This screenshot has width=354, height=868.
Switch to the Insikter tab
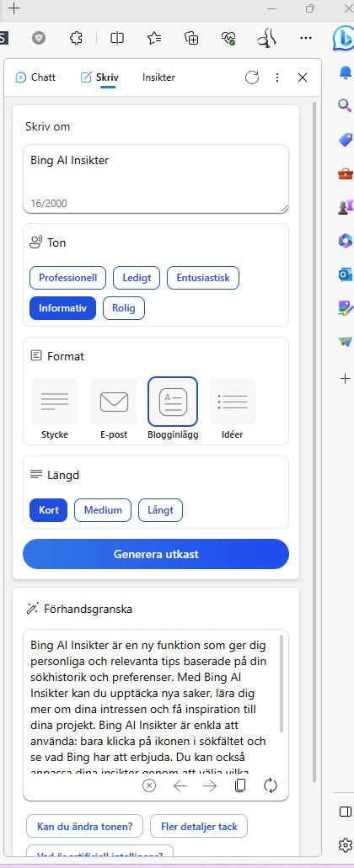tap(158, 77)
